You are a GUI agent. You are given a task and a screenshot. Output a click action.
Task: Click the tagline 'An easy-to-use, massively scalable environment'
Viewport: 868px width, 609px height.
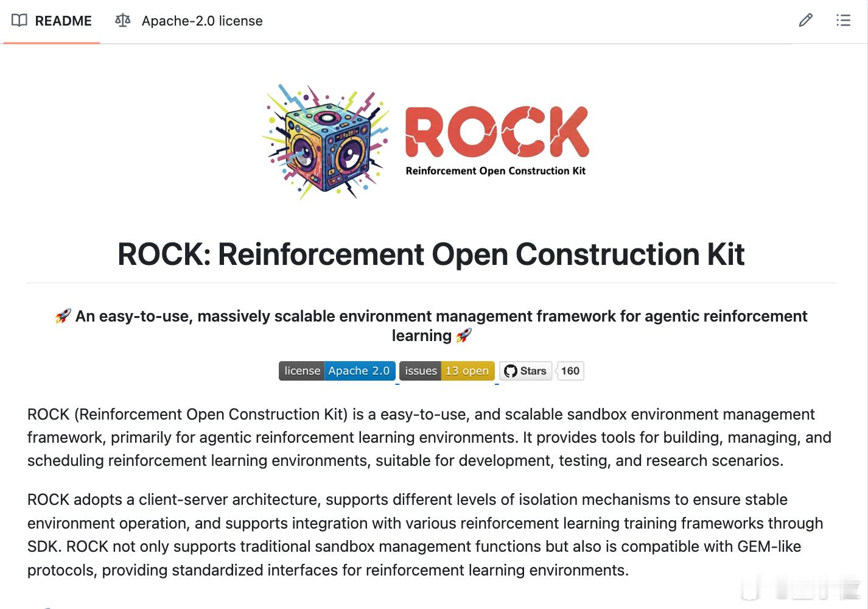pyautogui.click(x=431, y=326)
